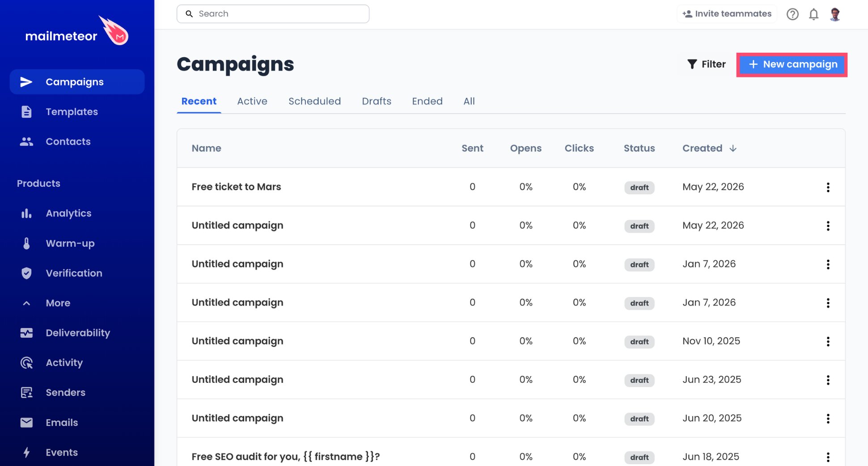This screenshot has height=466, width=868.
Task: Switch to the Ended tab
Action: (x=427, y=101)
